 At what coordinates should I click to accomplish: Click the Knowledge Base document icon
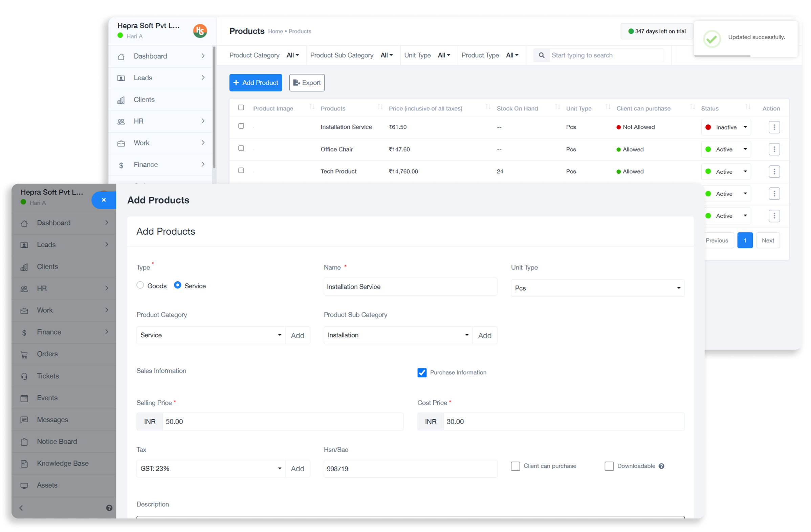tap(24, 464)
